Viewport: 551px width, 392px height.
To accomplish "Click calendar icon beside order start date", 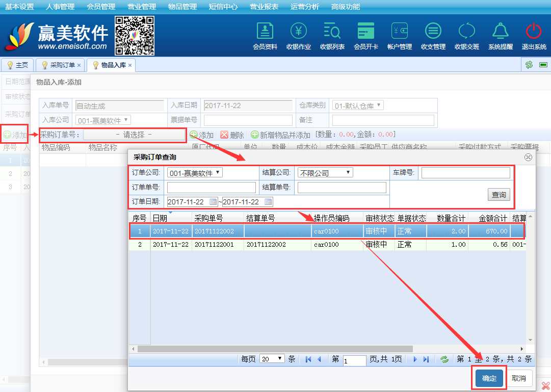I will pos(213,202).
